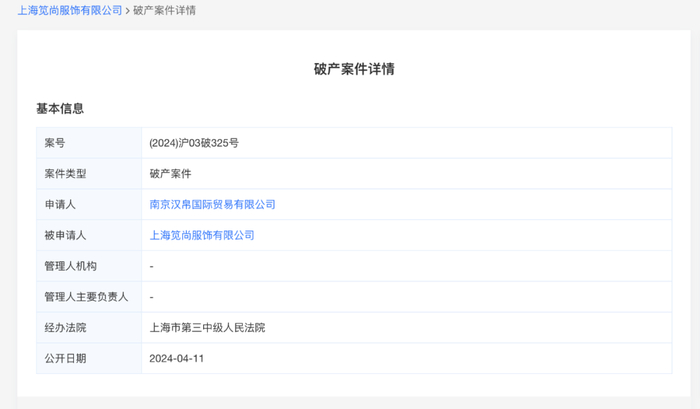Select court name 上海市第三中级人民法院
This screenshot has height=409, width=700.
(207, 328)
